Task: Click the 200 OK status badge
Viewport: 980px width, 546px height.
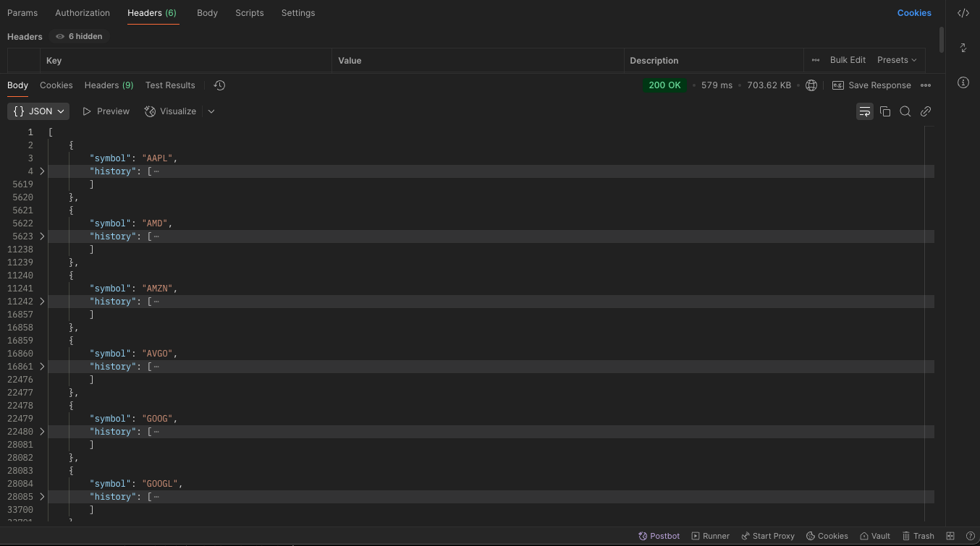Action: click(664, 85)
